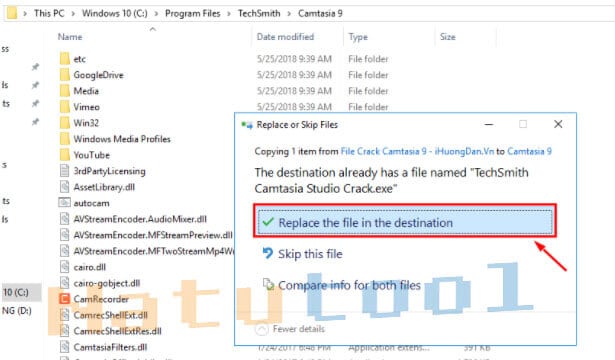Click the Fewer details chevron icon

coord(262,329)
